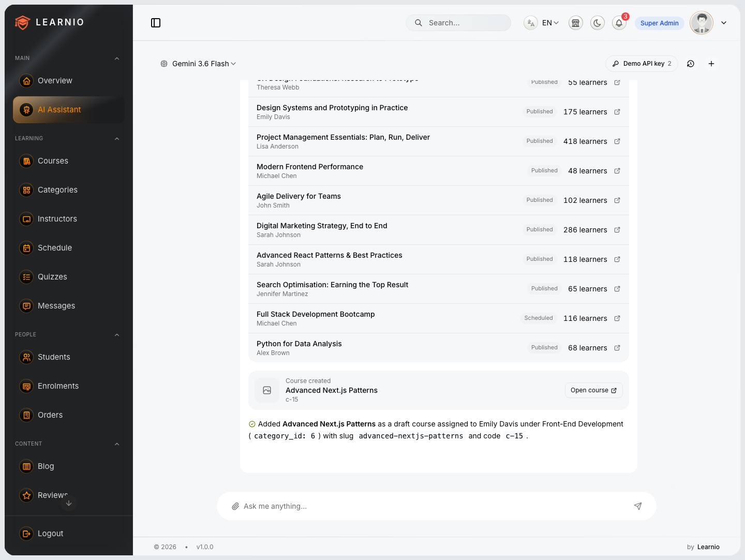The width and height of the screenshot is (745, 560).
Task: Open chat history clock icon
Action: point(691,64)
